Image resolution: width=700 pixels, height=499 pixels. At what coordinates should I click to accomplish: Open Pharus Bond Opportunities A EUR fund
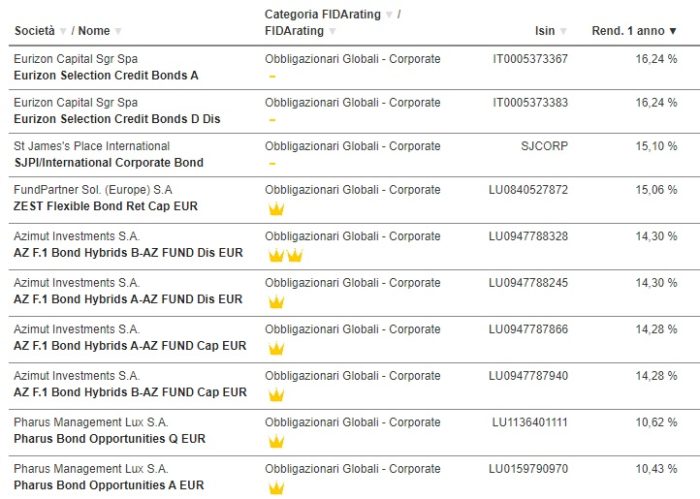pyautogui.click(x=109, y=486)
